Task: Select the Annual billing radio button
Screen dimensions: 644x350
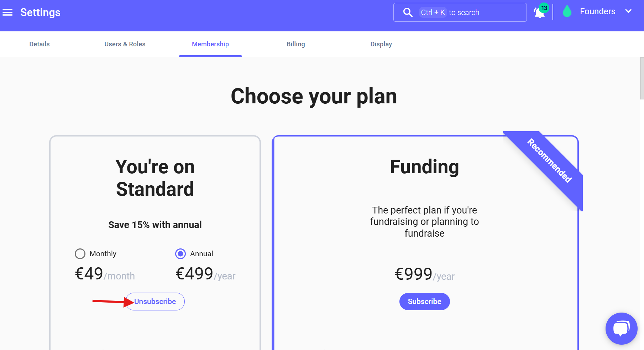Action: [180, 254]
